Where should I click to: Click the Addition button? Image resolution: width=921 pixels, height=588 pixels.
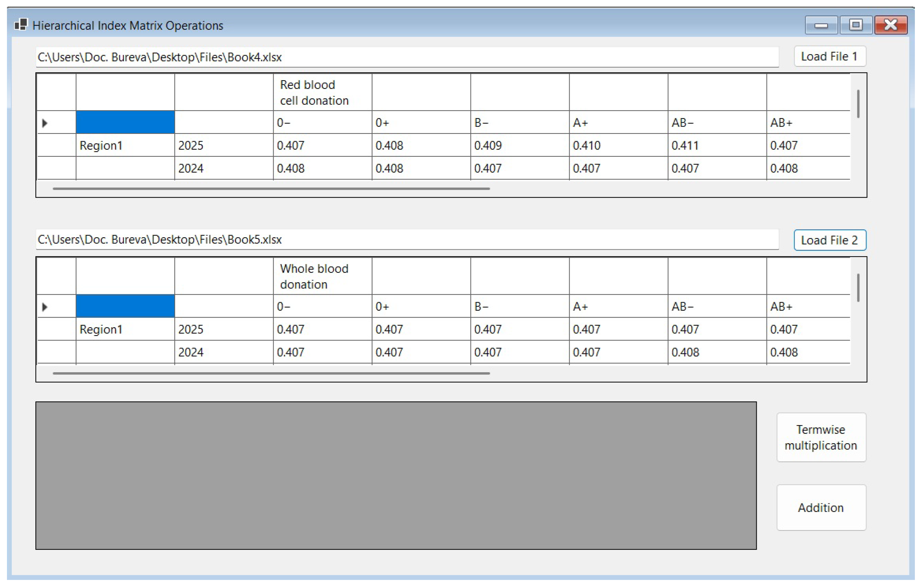[x=821, y=508]
